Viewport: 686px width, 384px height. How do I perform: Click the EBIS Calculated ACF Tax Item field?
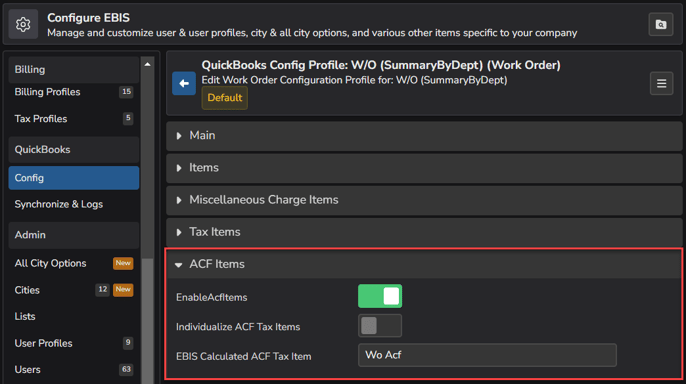[x=487, y=355]
